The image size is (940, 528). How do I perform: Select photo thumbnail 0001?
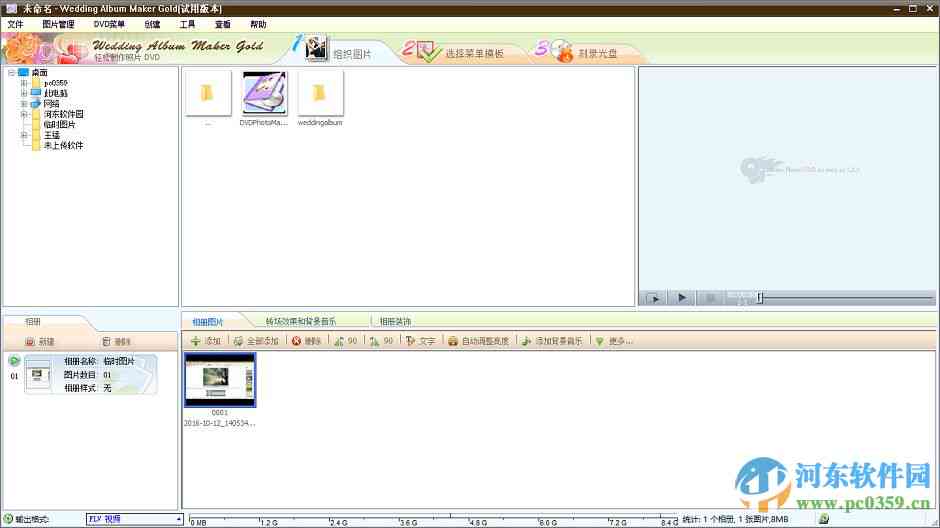tap(220, 380)
